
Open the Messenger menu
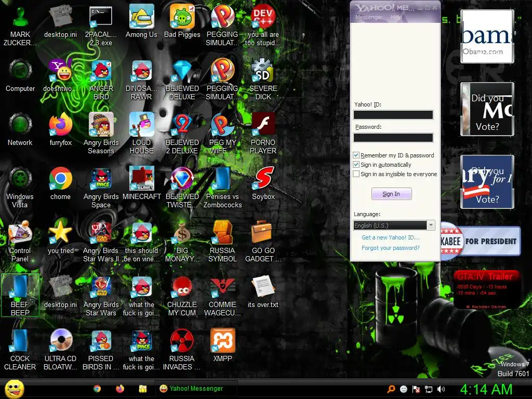click(x=368, y=17)
